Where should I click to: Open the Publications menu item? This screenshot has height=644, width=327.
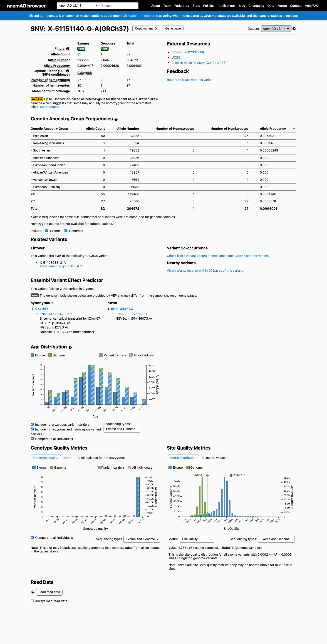tap(226, 6)
